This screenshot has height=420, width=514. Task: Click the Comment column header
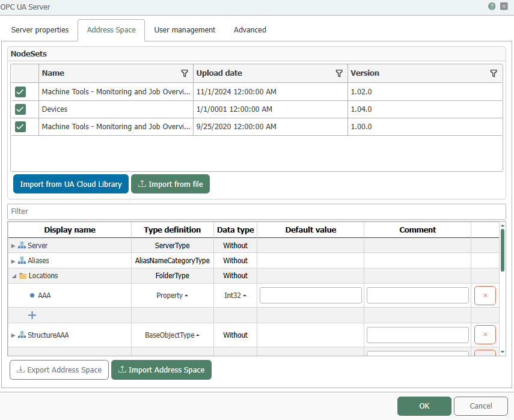tap(418, 230)
